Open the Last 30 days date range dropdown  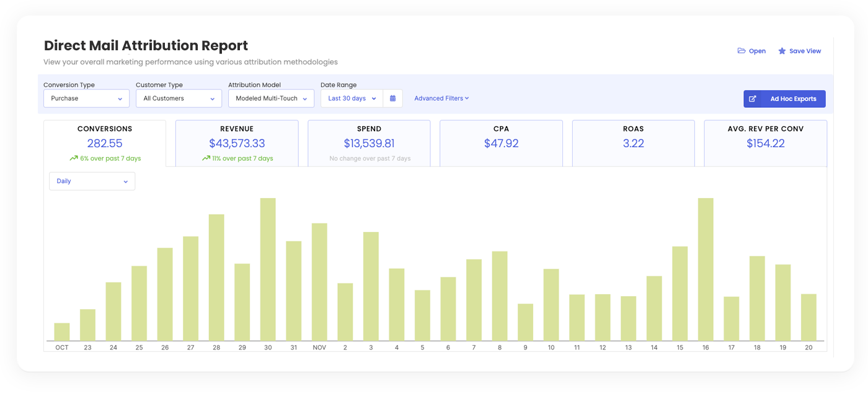coord(352,99)
